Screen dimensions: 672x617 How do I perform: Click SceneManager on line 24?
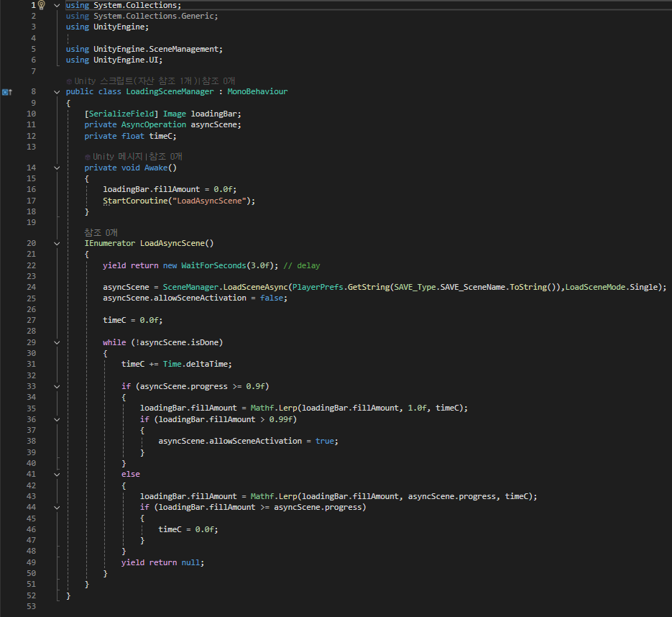(190, 287)
